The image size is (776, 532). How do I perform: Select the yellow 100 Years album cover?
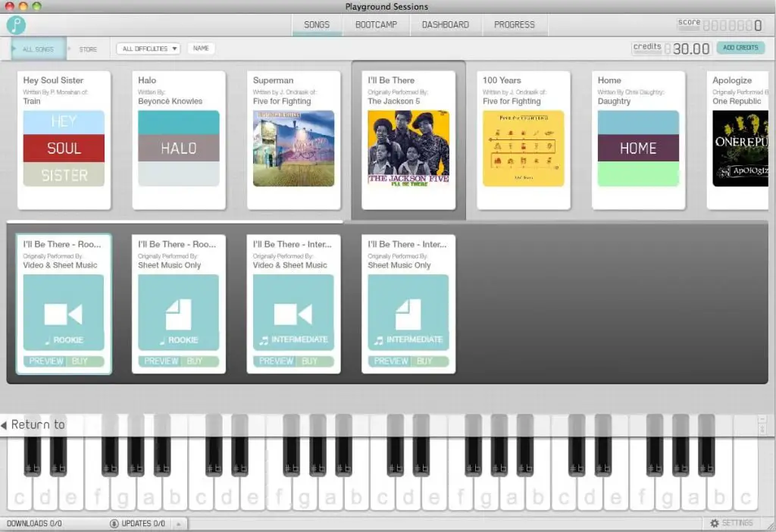pos(523,149)
